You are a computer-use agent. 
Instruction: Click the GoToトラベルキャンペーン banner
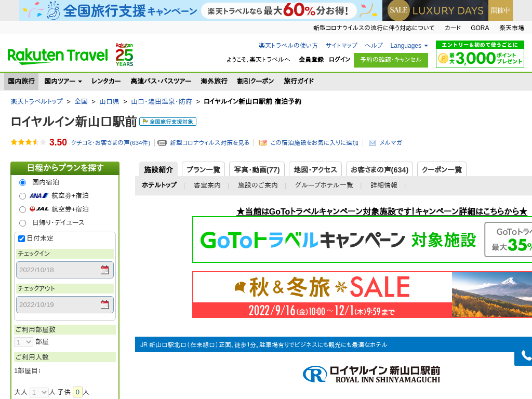(362, 240)
